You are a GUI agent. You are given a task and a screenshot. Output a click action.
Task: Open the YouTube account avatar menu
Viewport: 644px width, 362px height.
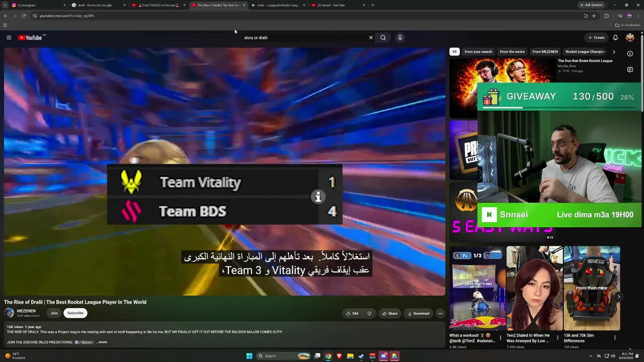tap(630, 38)
